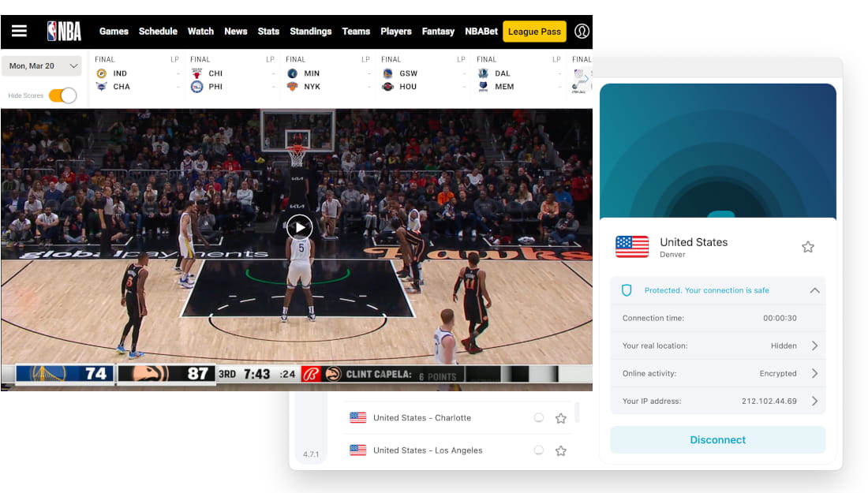Image resolution: width=868 pixels, height=493 pixels.
Task: Open the MIN vs NYK game card
Action: tap(327, 74)
